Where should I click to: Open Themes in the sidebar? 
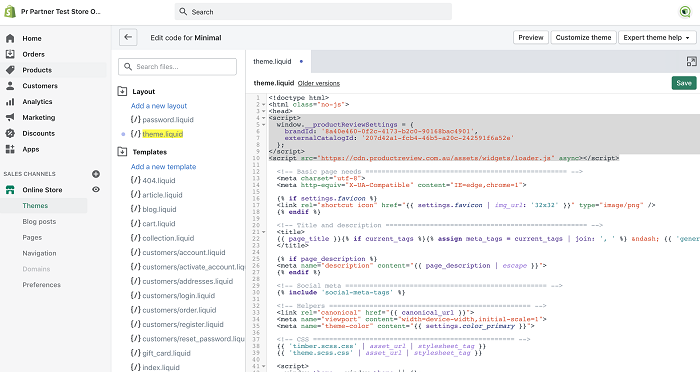pos(35,206)
